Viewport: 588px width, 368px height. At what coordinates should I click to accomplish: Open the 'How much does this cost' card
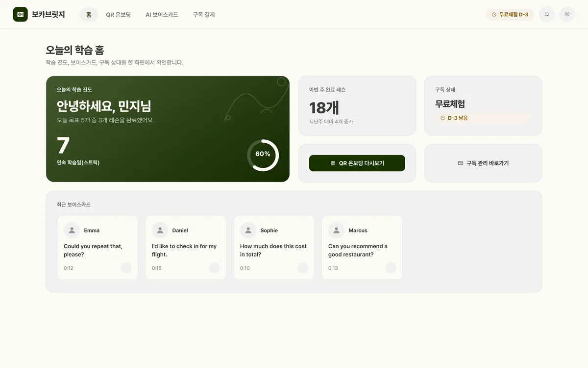[274, 247]
